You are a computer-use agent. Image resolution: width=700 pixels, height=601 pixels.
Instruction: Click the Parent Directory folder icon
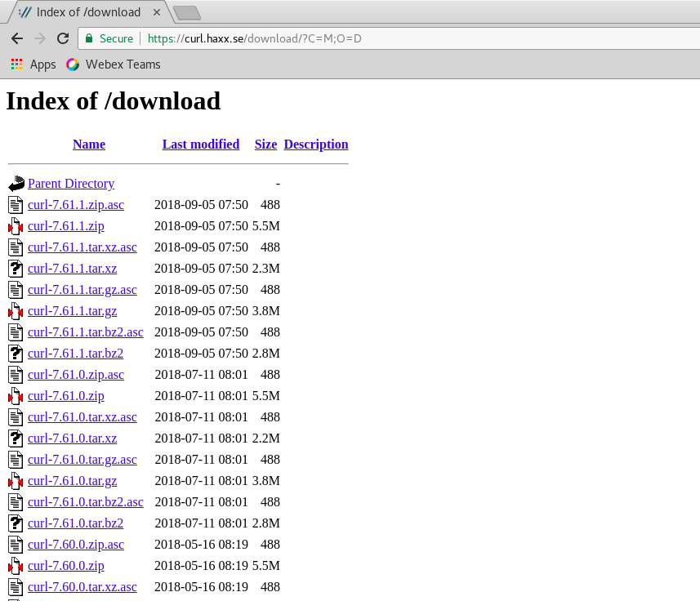(x=16, y=183)
